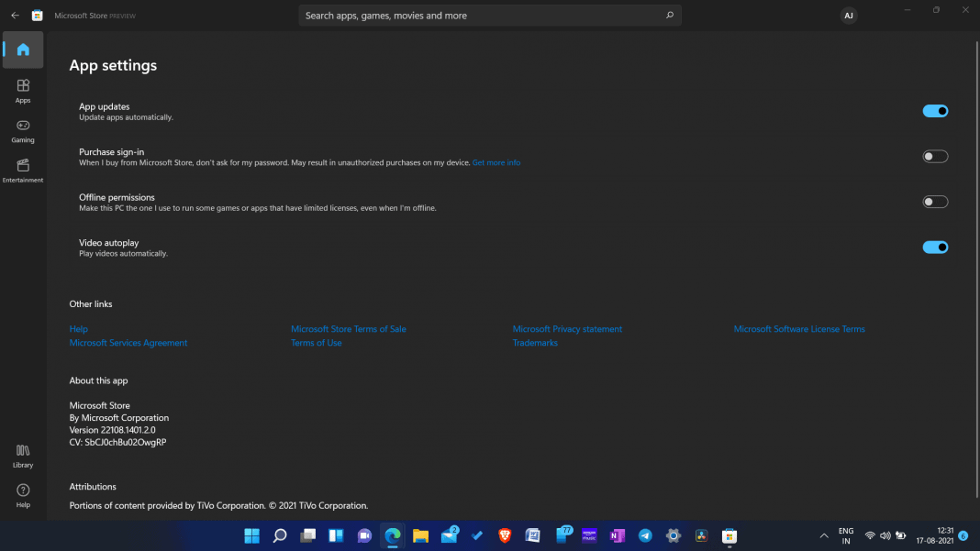Screen dimensions: 980x551
Task: Launch Telegram from the taskbar
Action: (645, 535)
